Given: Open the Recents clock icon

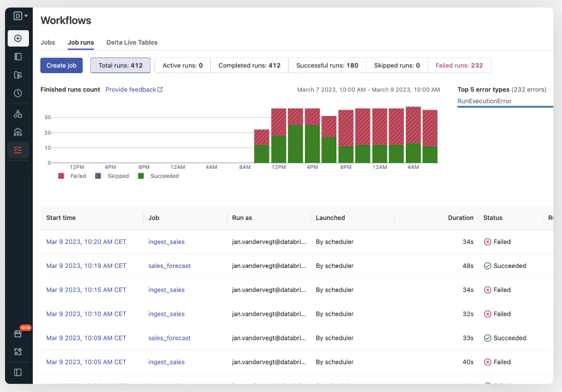Looking at the screenshot, I should 18,93.
